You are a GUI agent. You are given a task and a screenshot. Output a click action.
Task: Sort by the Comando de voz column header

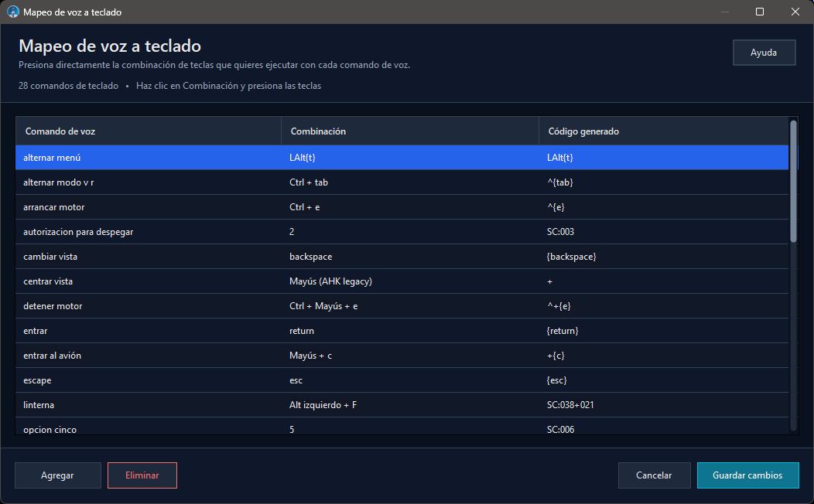[x=149, y=131]
